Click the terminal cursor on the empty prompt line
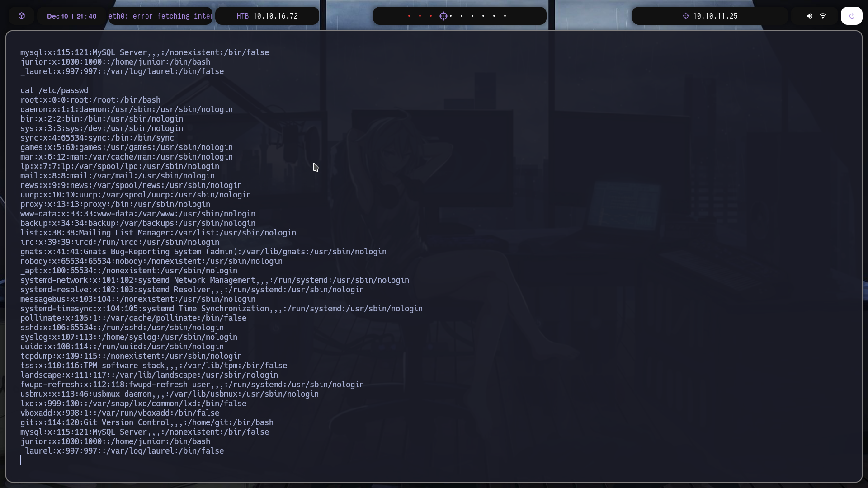 click(x=21, y=460)
